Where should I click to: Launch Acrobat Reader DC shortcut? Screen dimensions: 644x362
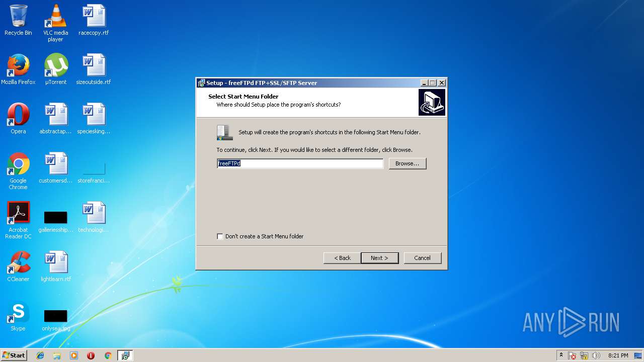coord(18,220)
